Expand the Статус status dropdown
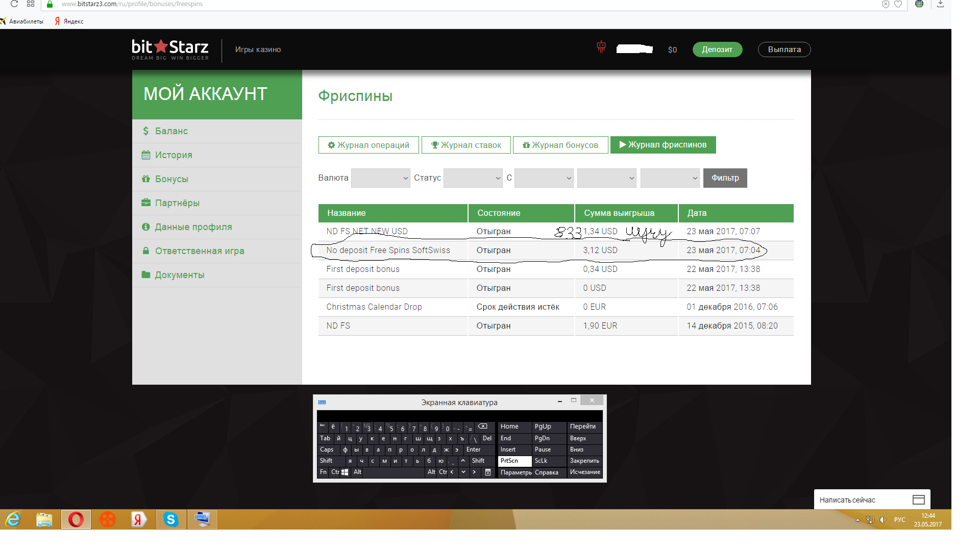 tap(473, 178)
